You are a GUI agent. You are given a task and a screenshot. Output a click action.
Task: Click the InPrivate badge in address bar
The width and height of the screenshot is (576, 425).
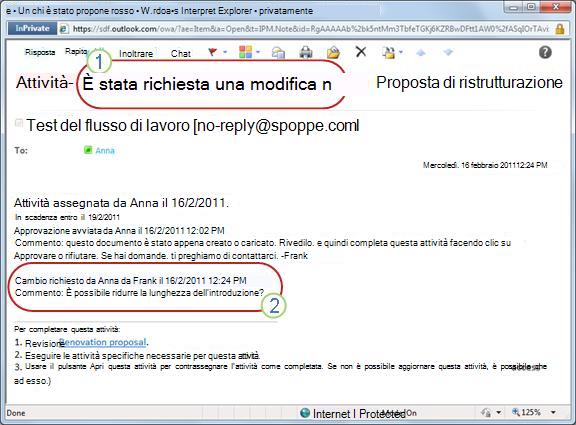32,28
